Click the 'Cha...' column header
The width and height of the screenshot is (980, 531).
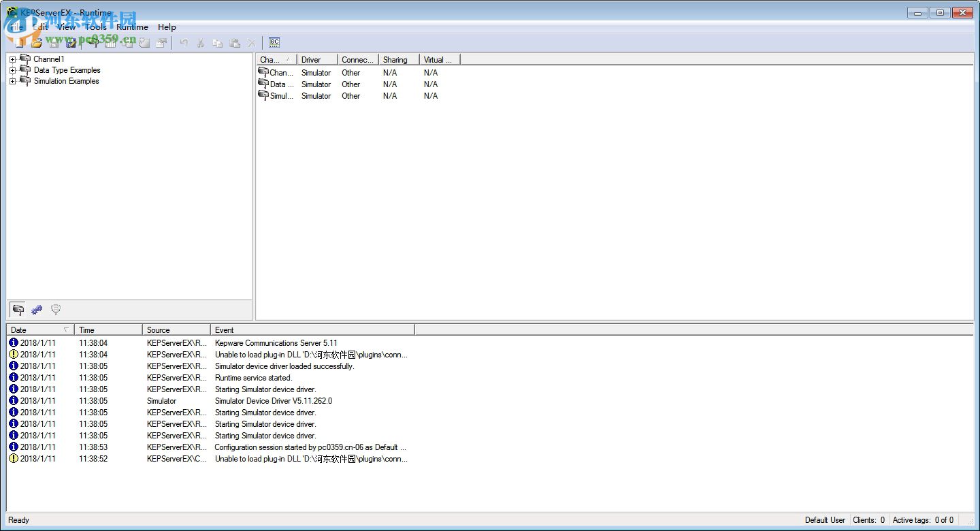coord(276,60)
